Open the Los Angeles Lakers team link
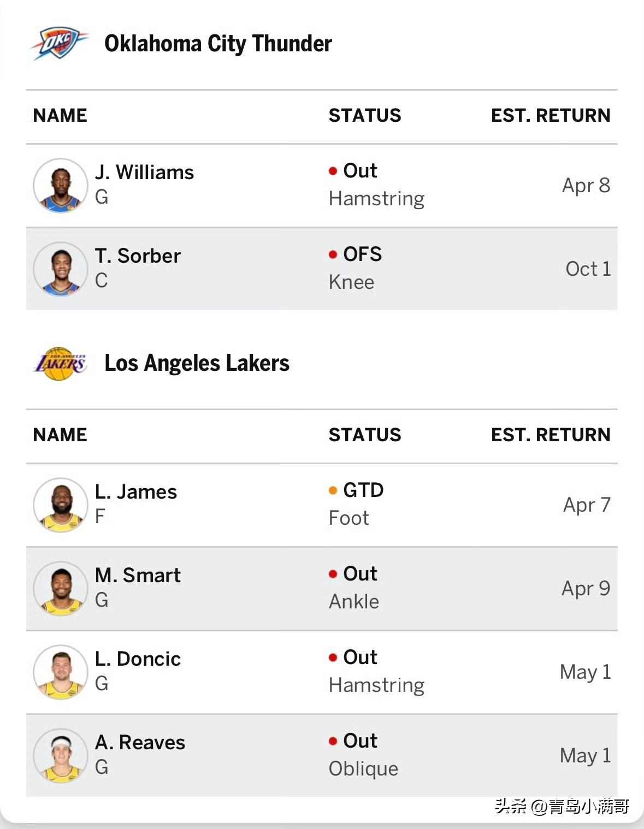This screenshot has width=644, height=829. [x=197, y=363]
